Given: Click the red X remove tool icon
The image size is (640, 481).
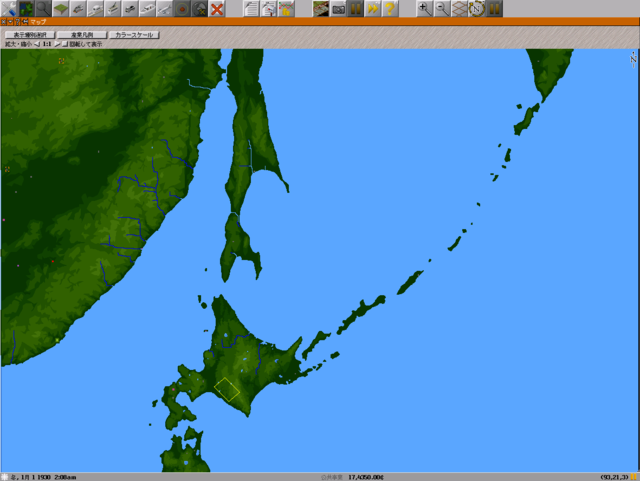Looking at the screenshot, I should pyautogui.click(x=216, y=9).
